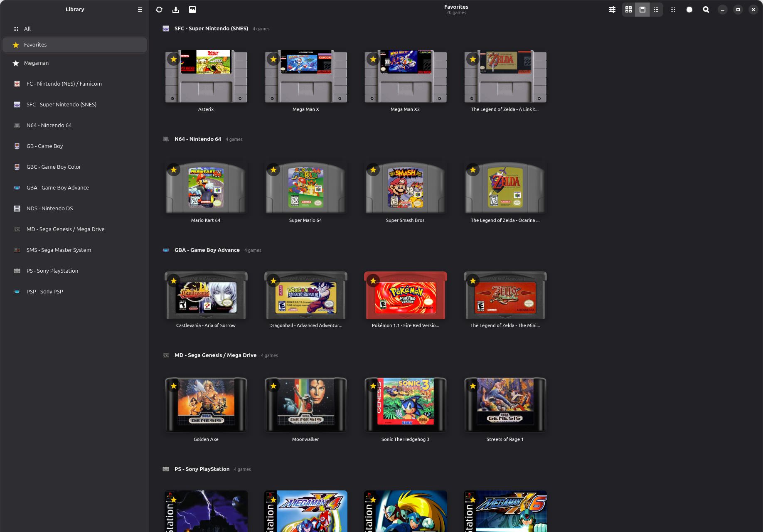
Task: Select SMS - Sega Master System platform
Action: 75,250
